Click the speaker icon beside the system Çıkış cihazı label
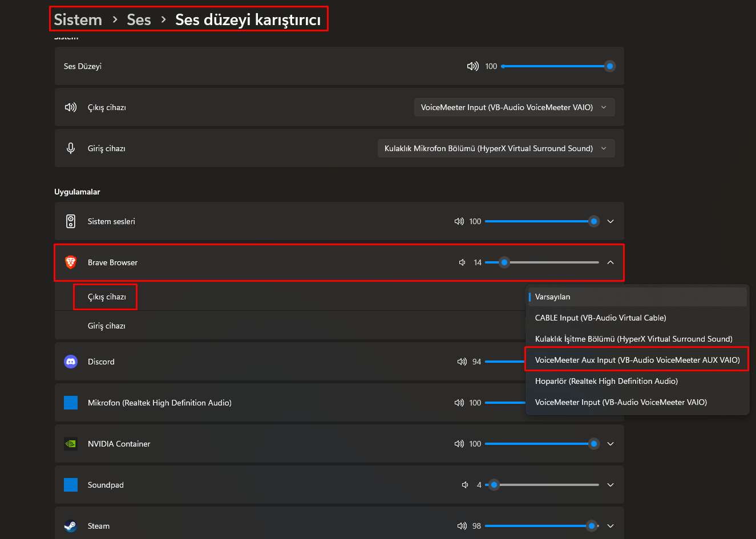 [71, 107]
